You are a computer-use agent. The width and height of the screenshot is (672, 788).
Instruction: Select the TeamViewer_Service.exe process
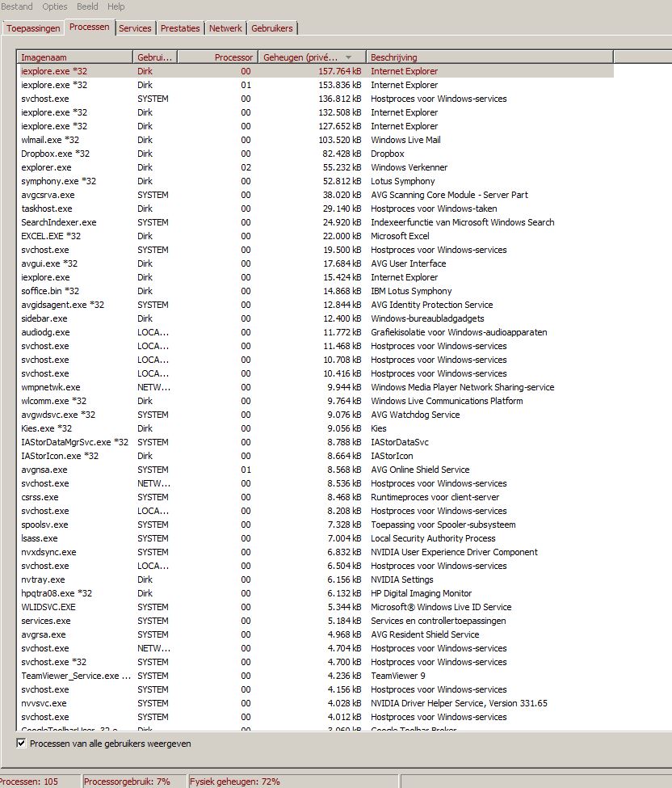pos(316,676)
